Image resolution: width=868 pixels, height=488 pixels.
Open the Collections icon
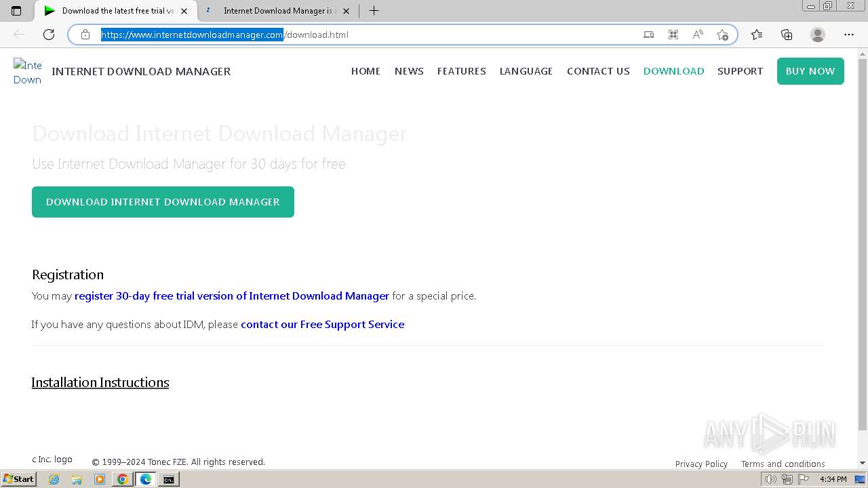tap(787, 35)
